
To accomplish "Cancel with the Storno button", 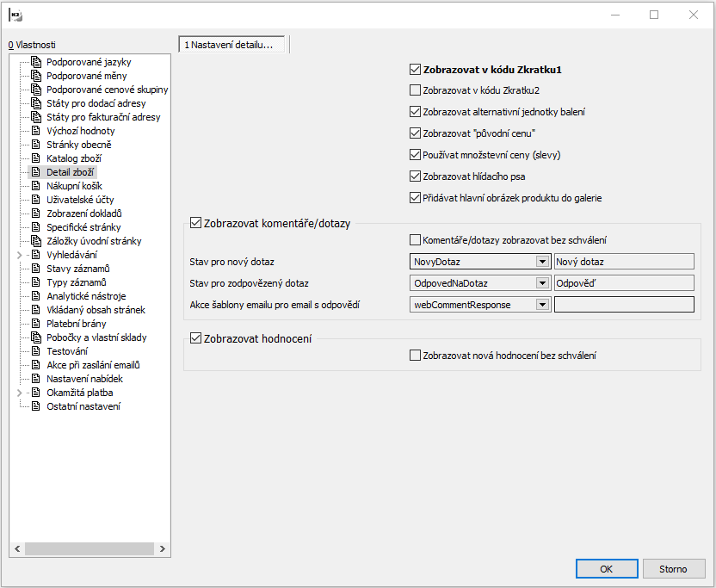I will 674,569.
